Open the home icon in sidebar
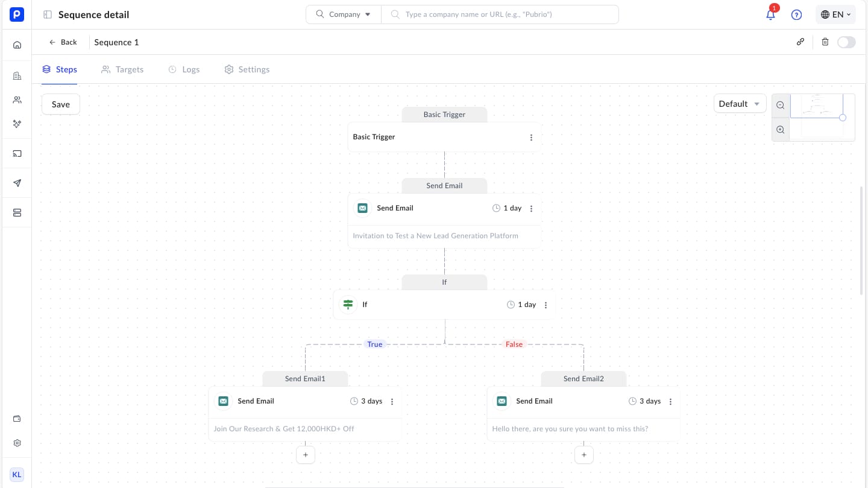Image resolution: width=868 pixels, height=488 pixels. coord(17,45)
